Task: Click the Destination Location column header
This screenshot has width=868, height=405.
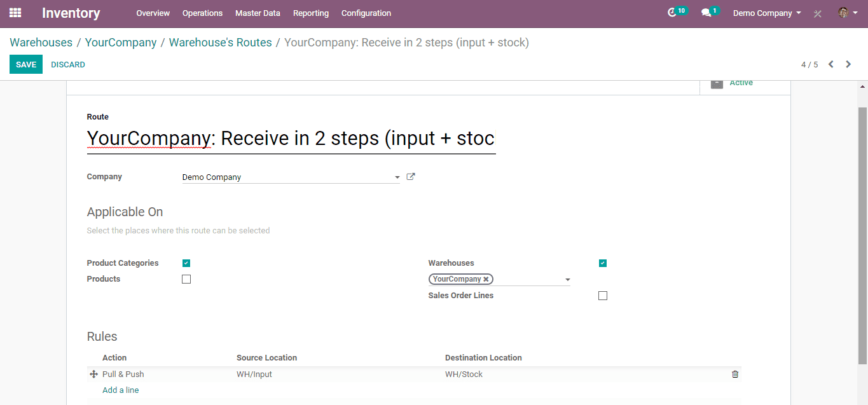Action: point(483,358)
